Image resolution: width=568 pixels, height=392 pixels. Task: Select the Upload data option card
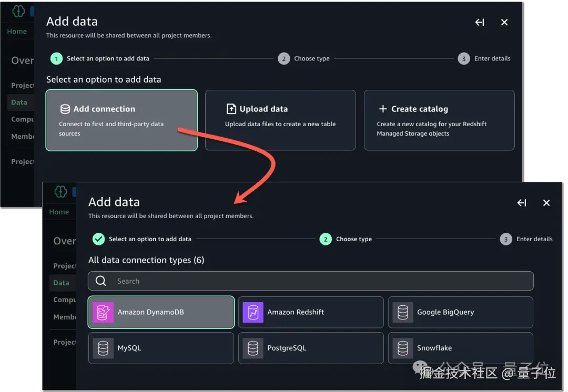click(x=280, y=120)
